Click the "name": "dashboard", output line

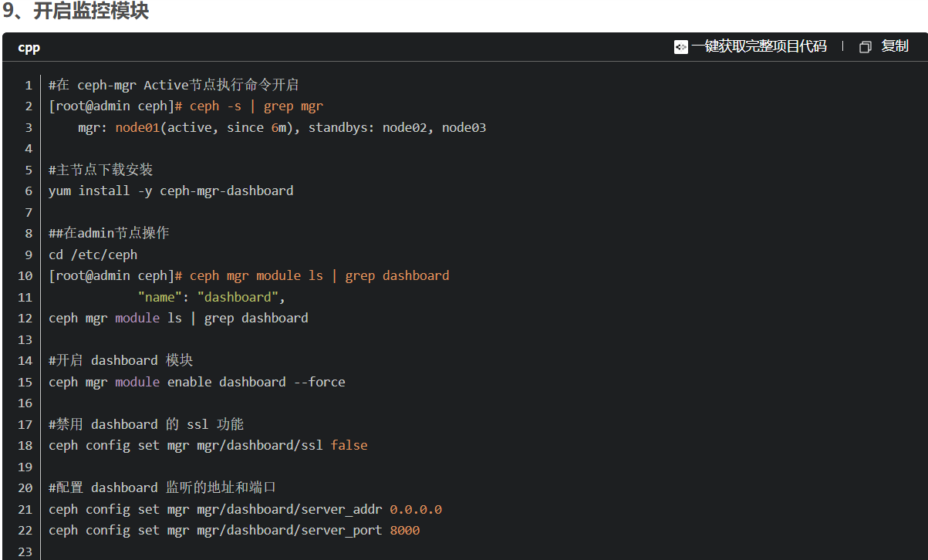tap(212, 298)
